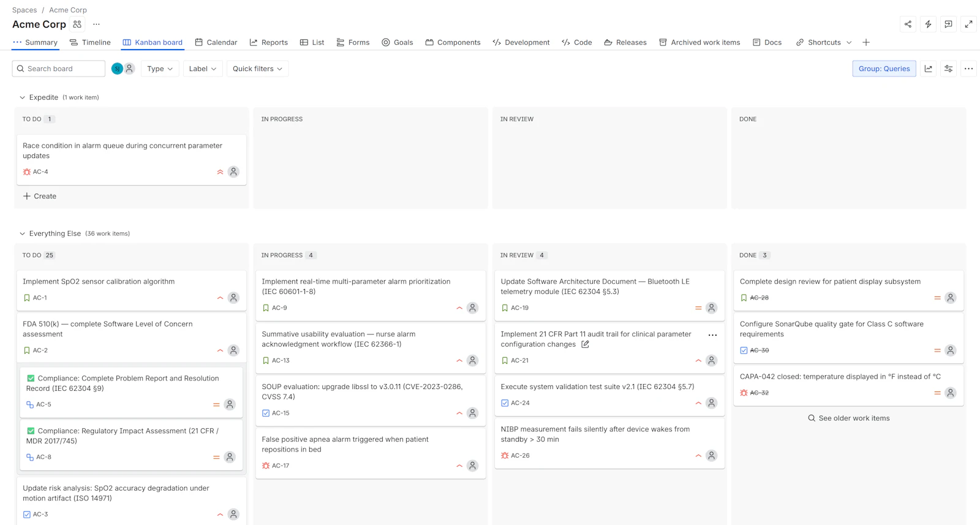Open the Label filter dropdown
Screen dimensions: 980x525
pyautogui.click(x=202, y=69)
